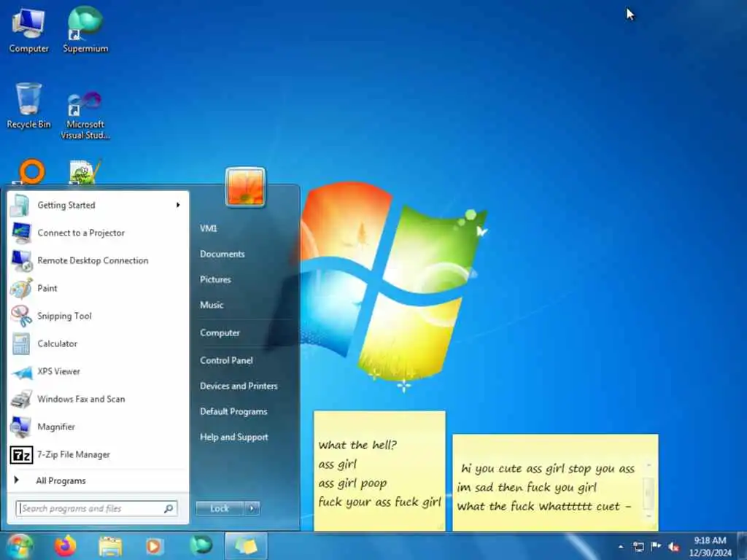Launch XPS Viewer label in Start menu
This screenshot has height=560, width=747.
[x=58, y=371]
